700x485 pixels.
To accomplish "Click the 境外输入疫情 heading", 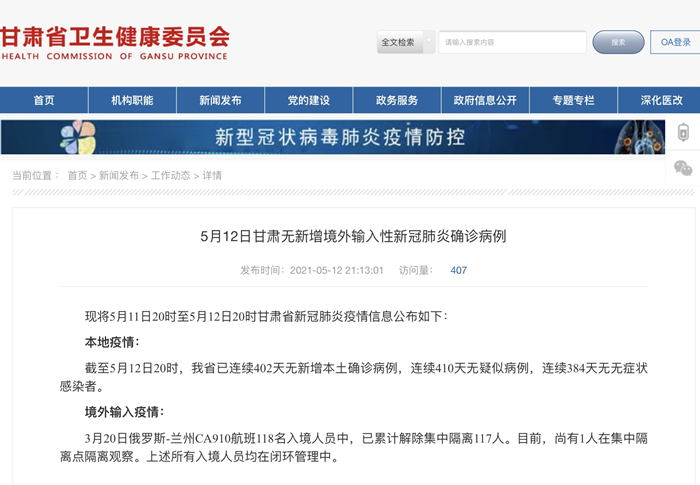I will (x=124, y=412).
